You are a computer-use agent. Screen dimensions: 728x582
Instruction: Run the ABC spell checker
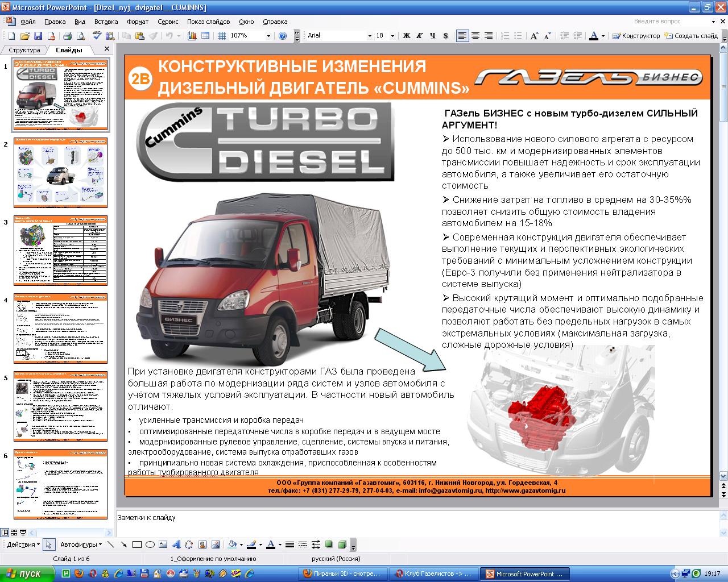[97, 36]
